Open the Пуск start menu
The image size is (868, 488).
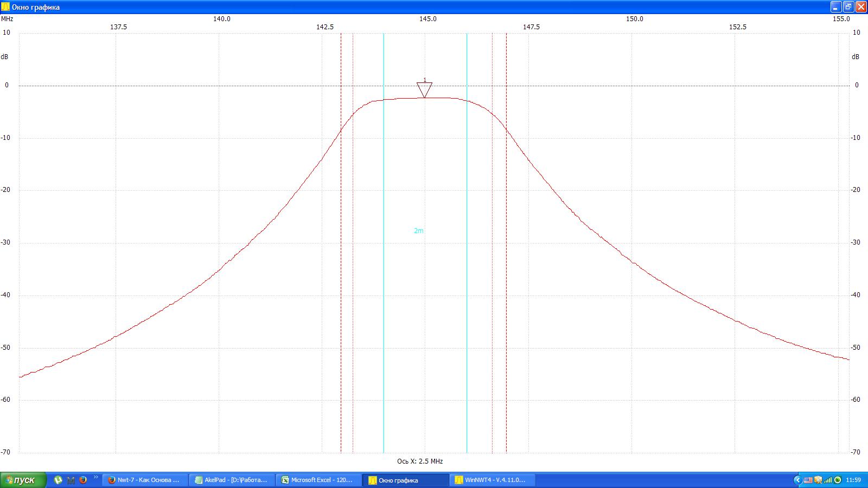tap(23, 480)
